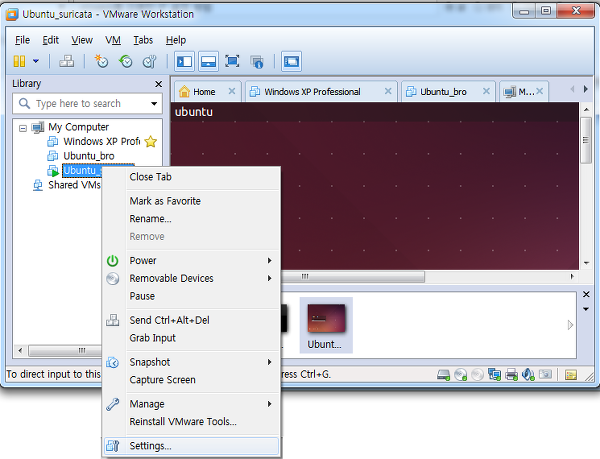Choose Mark as Favorite in context menu
Screen dimensions: 600x459
191,201
